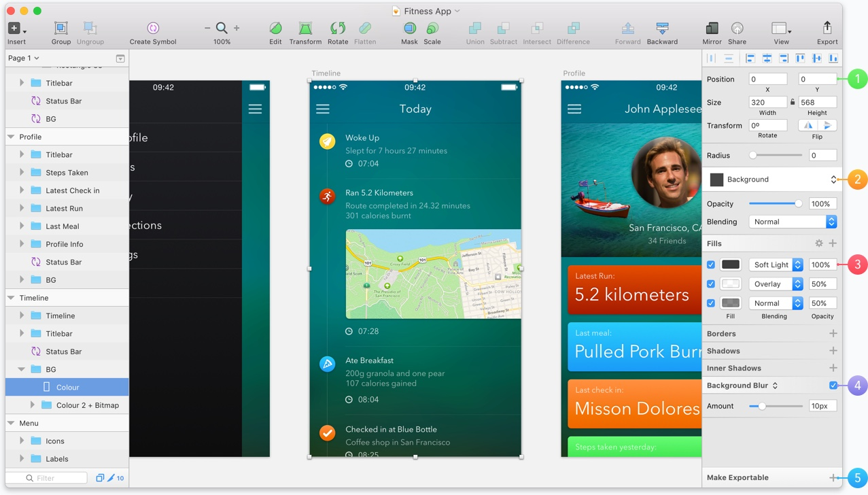Open the Fills settings gear

(818, 243)
